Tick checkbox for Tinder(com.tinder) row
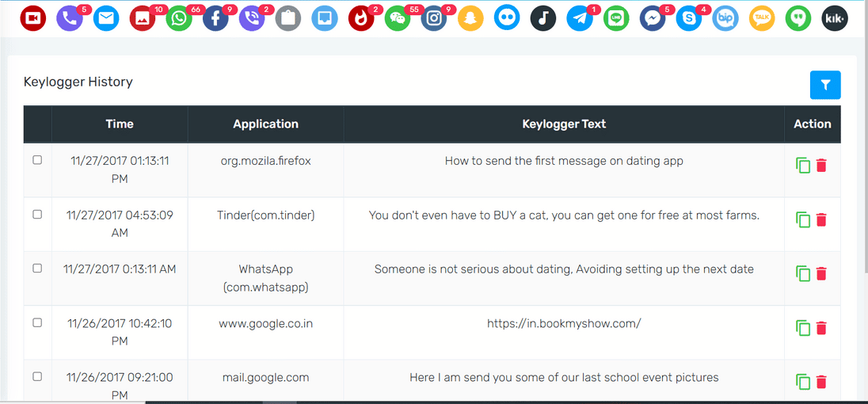The image size is (868, 404). (37, 214)
